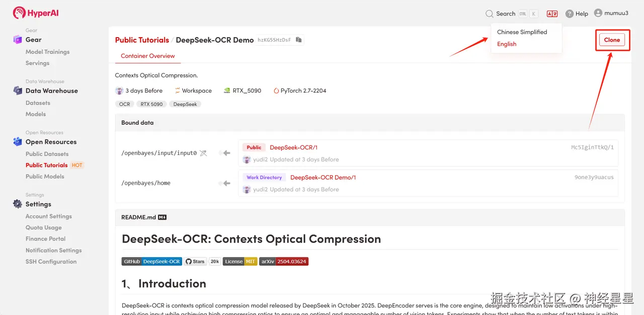Open Public Datasets in sidebar
644x315 pixels.
[47, 154]
